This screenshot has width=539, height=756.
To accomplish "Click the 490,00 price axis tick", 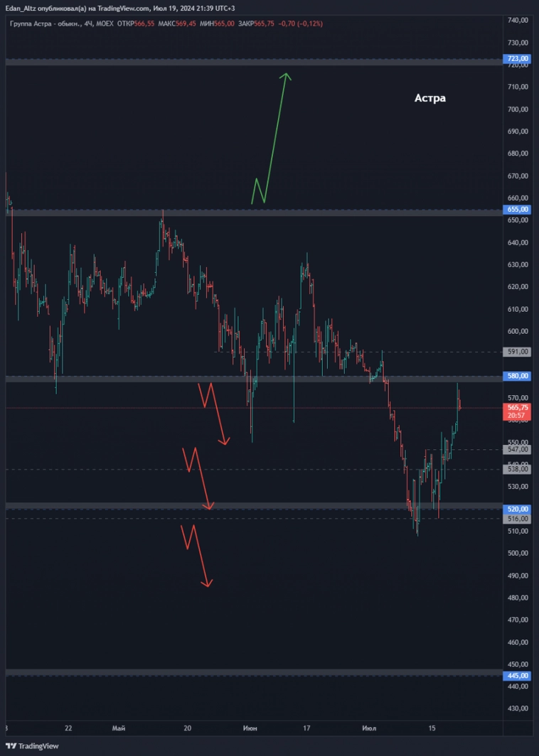I will (518, 576).
